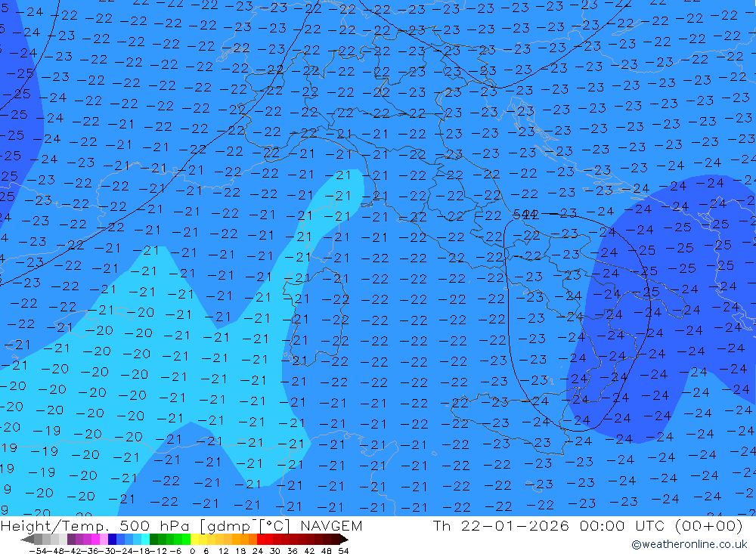The image size is (756, 554).
Task: Open the weatheronline.co.uk copyright link
Action: pyautogui.click(x=689, y=544)
